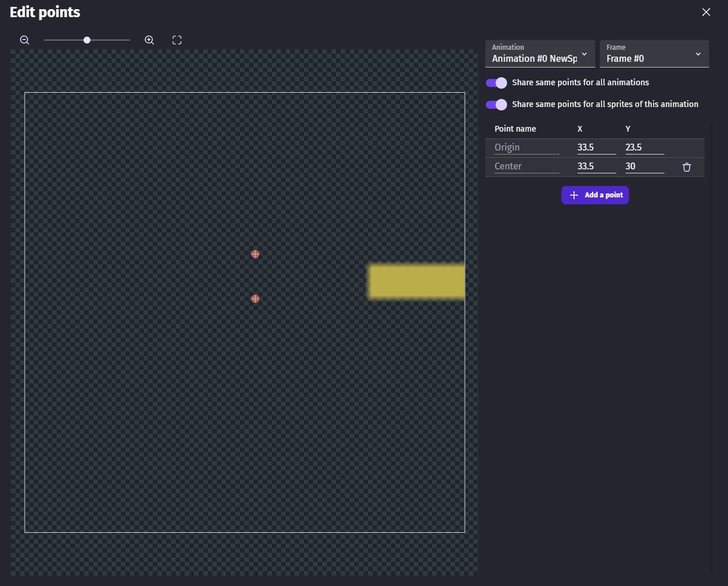Click the Origin Y value field
Viewport: 728px width, 586px height.
click(x=644, y=148)
